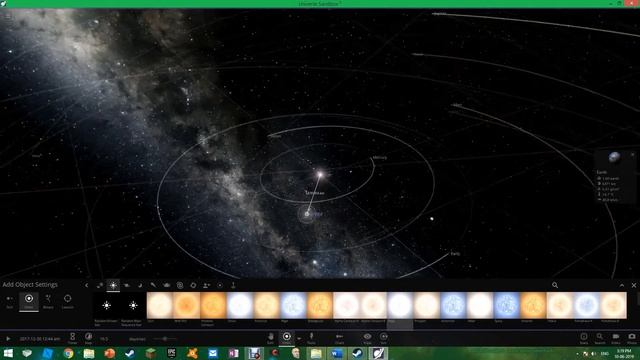The width and height of the screenshot is (640, 360).
Task: Choose the Rigel star thumbnail
Action: coord(293,305)
